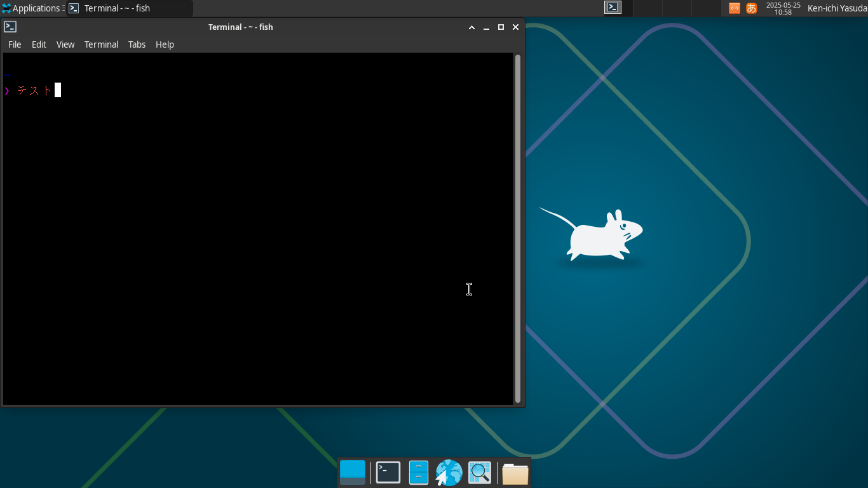The image size is (868, 488).
Task: Toggle the Japanese input method あ tray icon
Action: (752, 8)
